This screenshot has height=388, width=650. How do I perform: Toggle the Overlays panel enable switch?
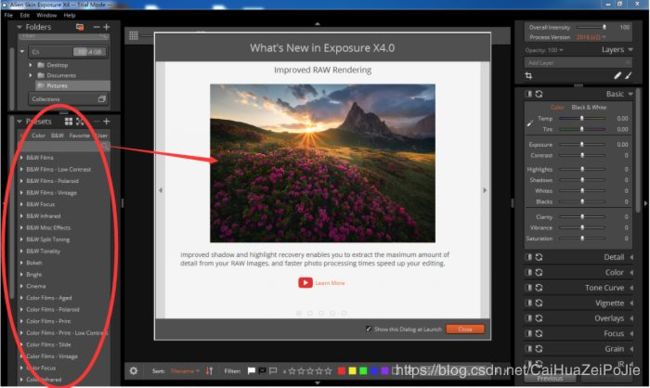529,318
